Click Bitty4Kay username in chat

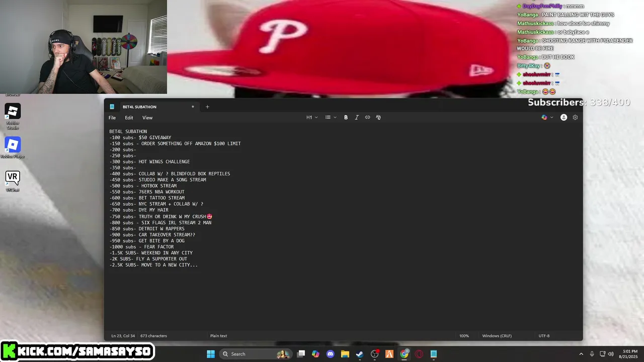coord(529,66)
